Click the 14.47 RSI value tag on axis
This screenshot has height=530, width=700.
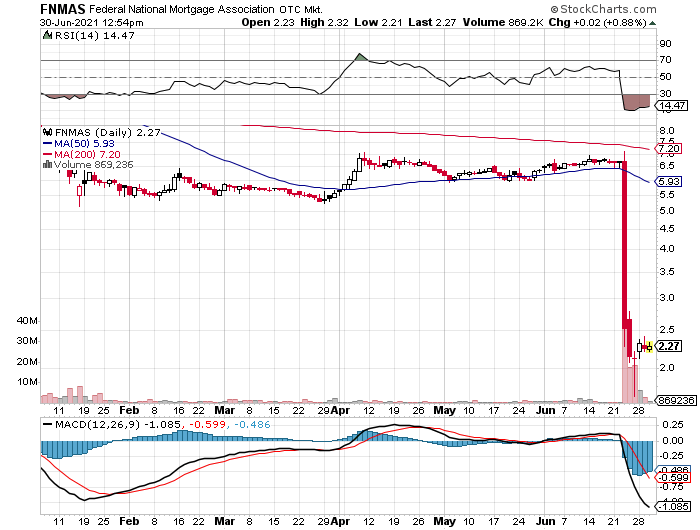(x=671, y=106)
